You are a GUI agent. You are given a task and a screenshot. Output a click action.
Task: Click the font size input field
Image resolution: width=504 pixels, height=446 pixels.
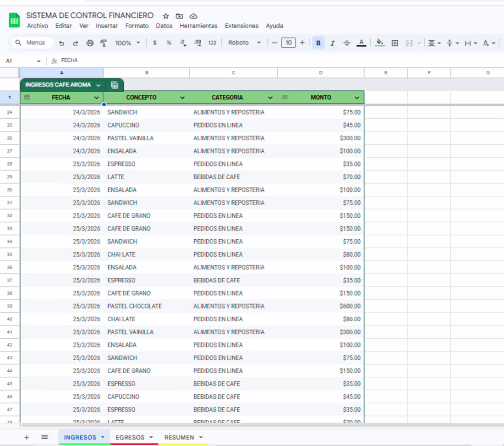[x=288, y=43]
